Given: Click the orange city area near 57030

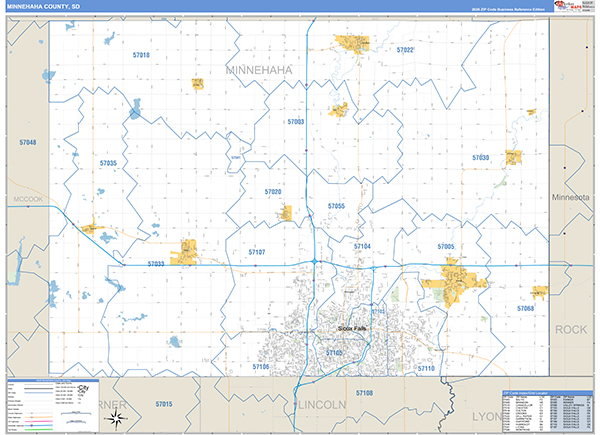Looking at the screenshot, I should 513,156.
